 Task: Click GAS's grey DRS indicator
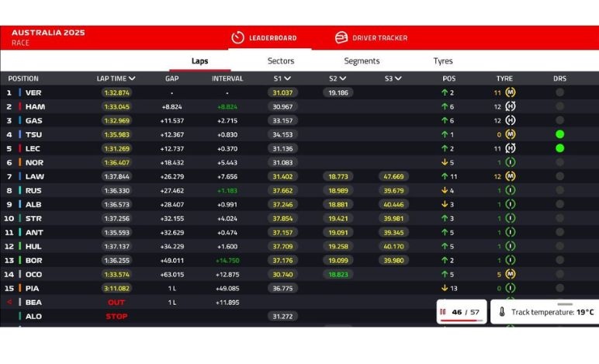tap(559, 120)
